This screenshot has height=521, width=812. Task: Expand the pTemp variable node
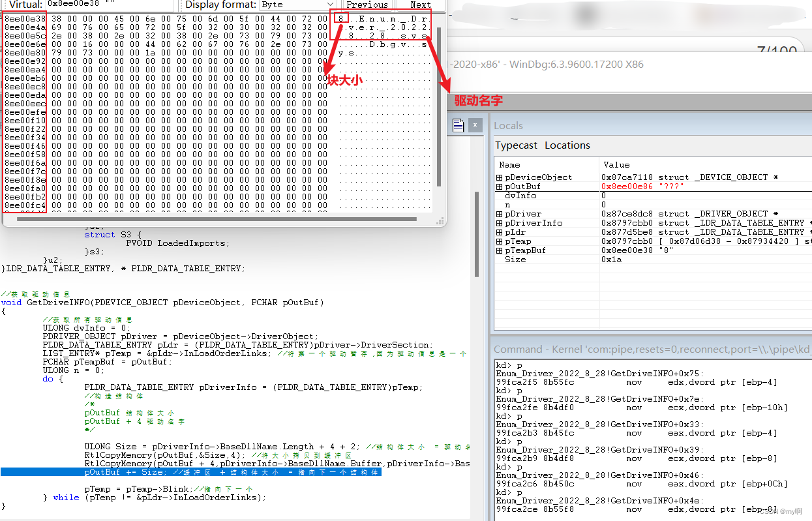(500, 241)
